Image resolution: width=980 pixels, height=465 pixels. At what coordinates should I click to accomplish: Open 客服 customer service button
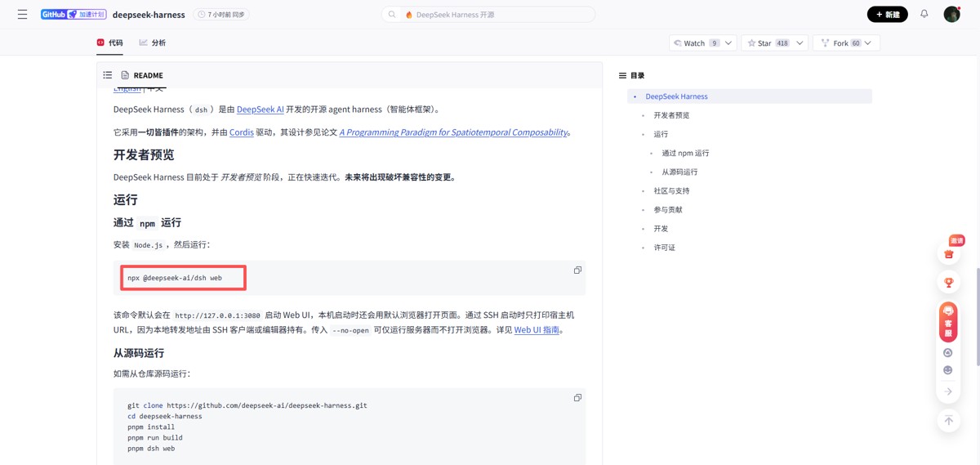point(948,321)
